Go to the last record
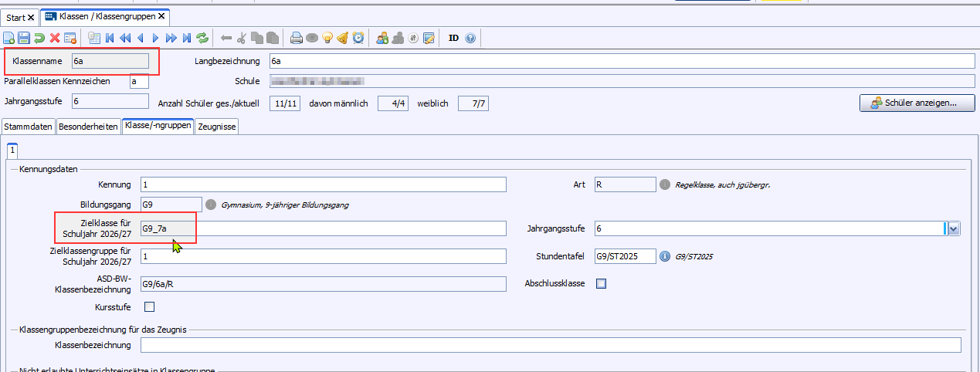This screenshot has width=980, height=372. [x=186, y=37]
